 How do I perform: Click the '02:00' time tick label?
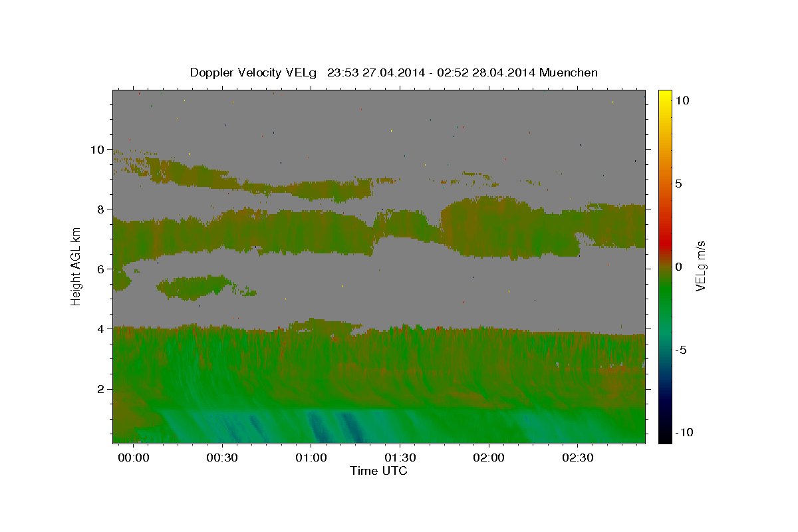(x=489, y=458)
